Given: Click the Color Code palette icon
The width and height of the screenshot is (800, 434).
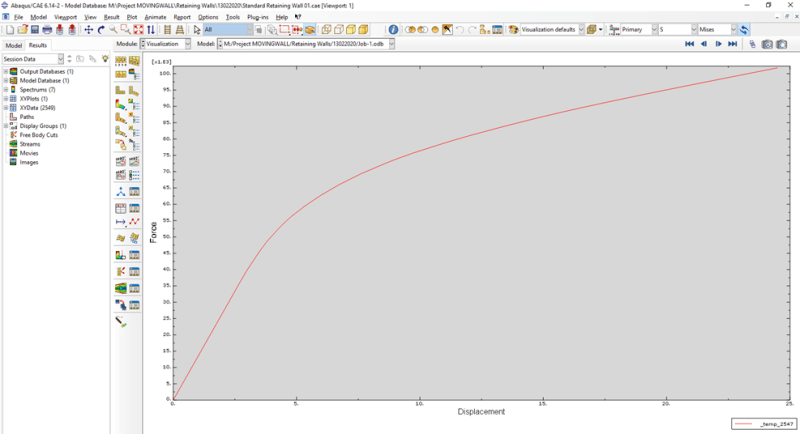Looking at the screenshot, I should coord(513,30).
